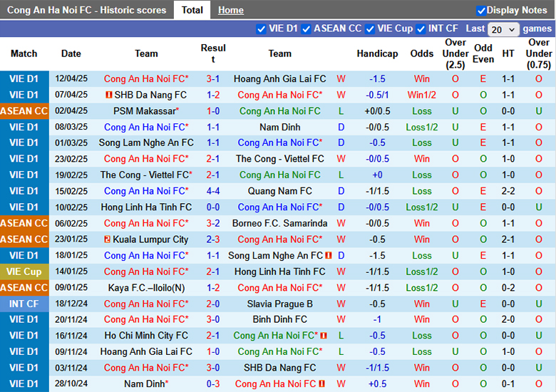Switch to the Total tab
This screenshot has width=556, height=392.
pos(192,10)
